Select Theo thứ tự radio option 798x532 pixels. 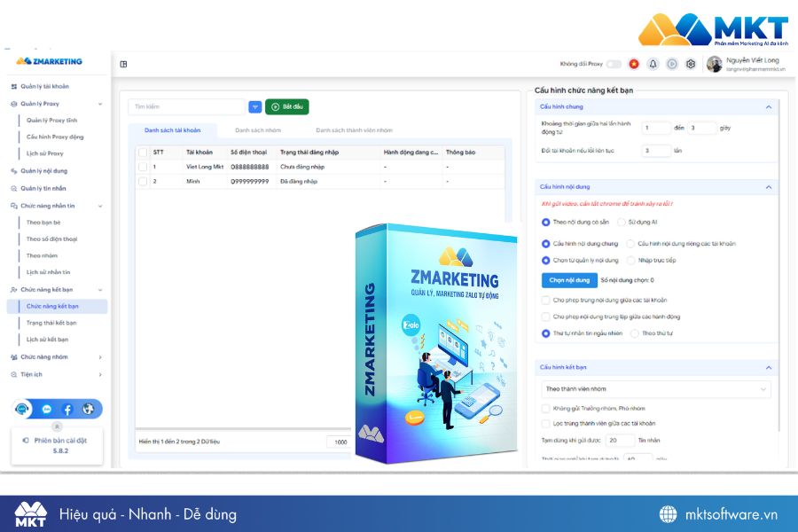(x=635, y=333)
